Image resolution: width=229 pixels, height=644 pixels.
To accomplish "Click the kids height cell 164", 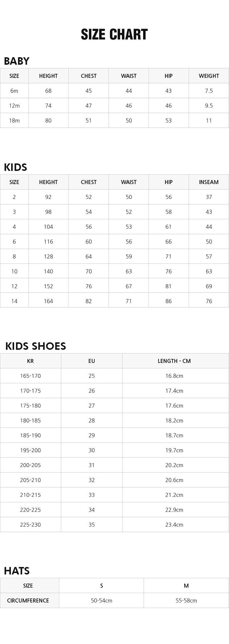I will pyautogui.click(x=48, y=301).
